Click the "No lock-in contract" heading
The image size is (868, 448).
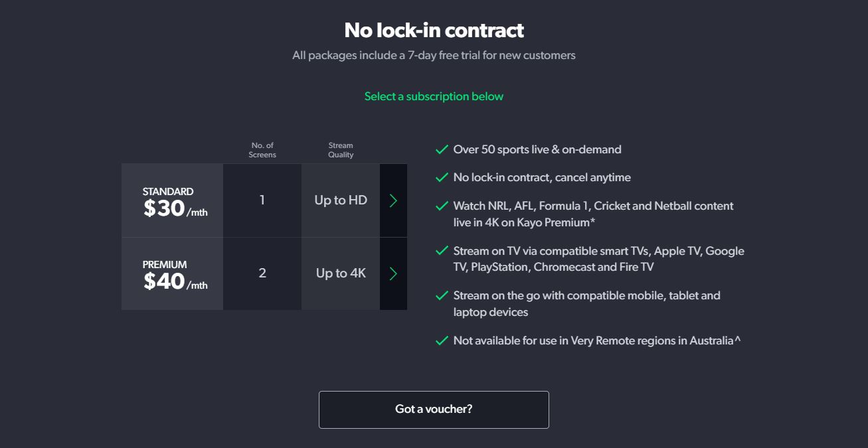pyautogui.click(x=434, y=30)
